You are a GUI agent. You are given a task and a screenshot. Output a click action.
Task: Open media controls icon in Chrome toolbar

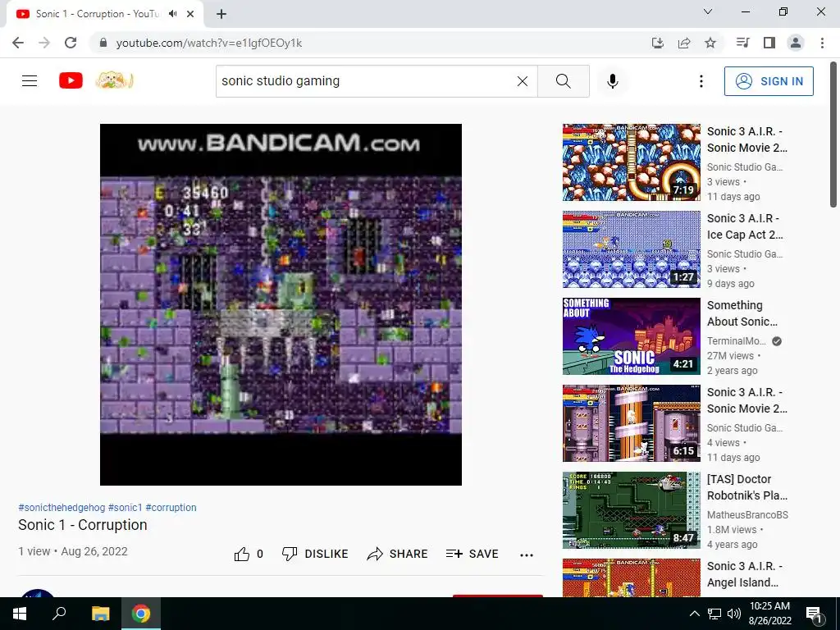[742, 43]
